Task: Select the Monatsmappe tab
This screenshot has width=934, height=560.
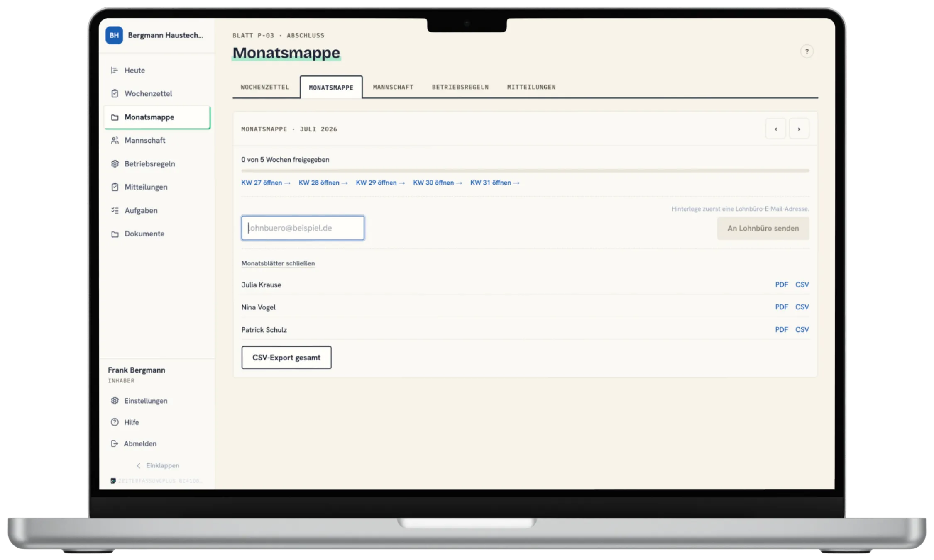Action: (x=331, y=87)
